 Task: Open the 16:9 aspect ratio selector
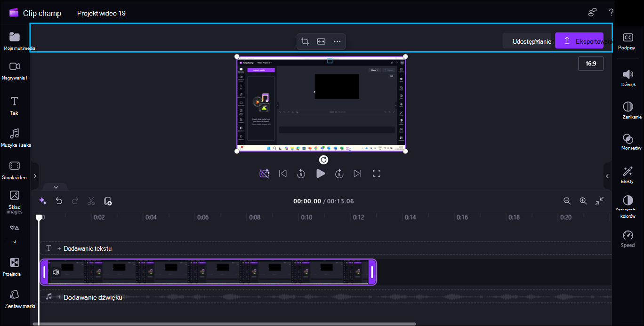tap(591, 64)
